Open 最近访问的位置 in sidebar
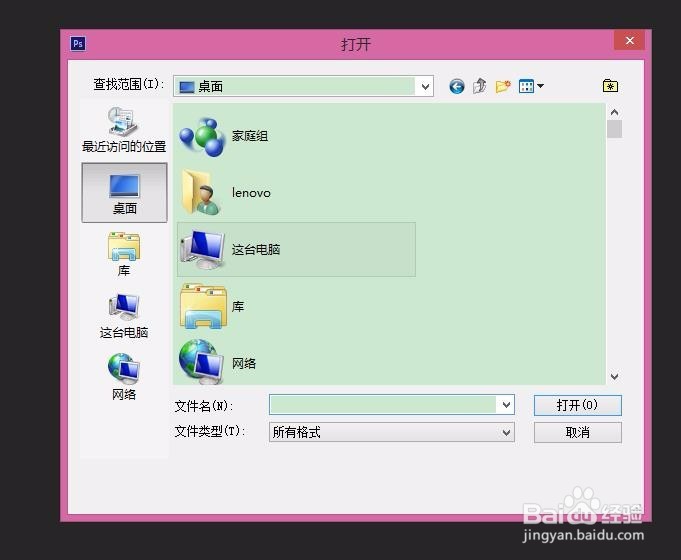The height and width of the screenshot is (560, 681). (x=124, y=129)
